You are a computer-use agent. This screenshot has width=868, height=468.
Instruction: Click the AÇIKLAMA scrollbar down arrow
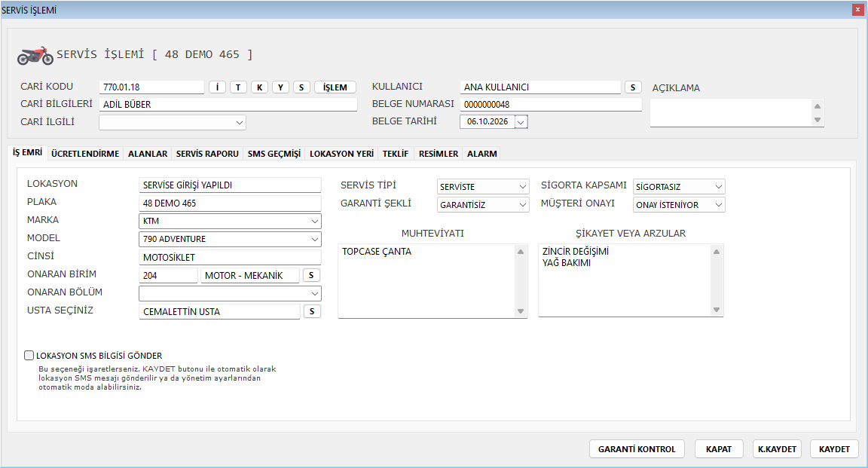coord(818,120)
